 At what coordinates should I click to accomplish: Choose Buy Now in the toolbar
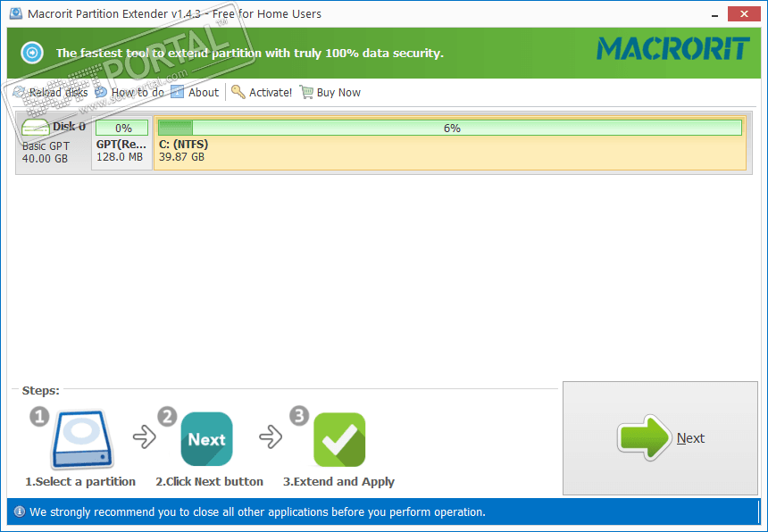(x=330, y=92)
